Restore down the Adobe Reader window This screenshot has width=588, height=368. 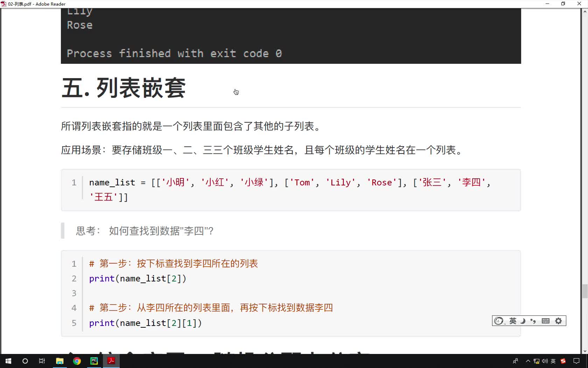click(x=563, y=4)
